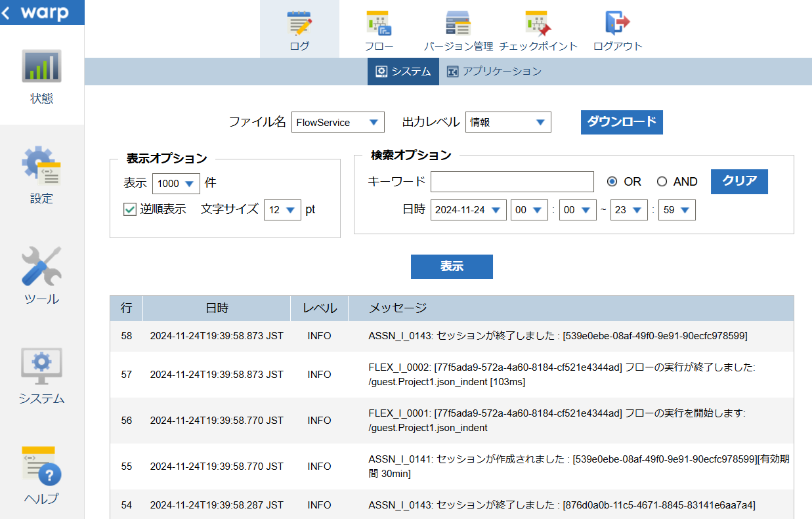Toggle the 逆順表示 checkbox
The height and width of the screenshot is (519, 812).
click(x=129, y=209)
